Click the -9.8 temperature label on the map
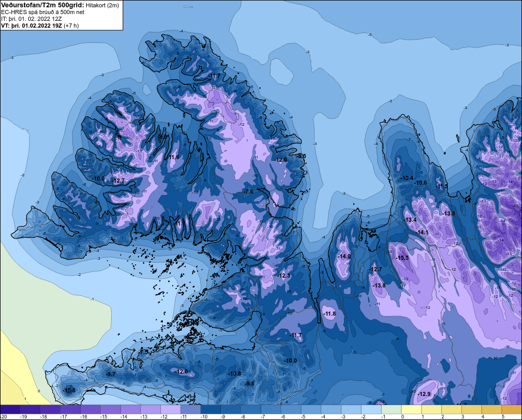 [250, 383]
